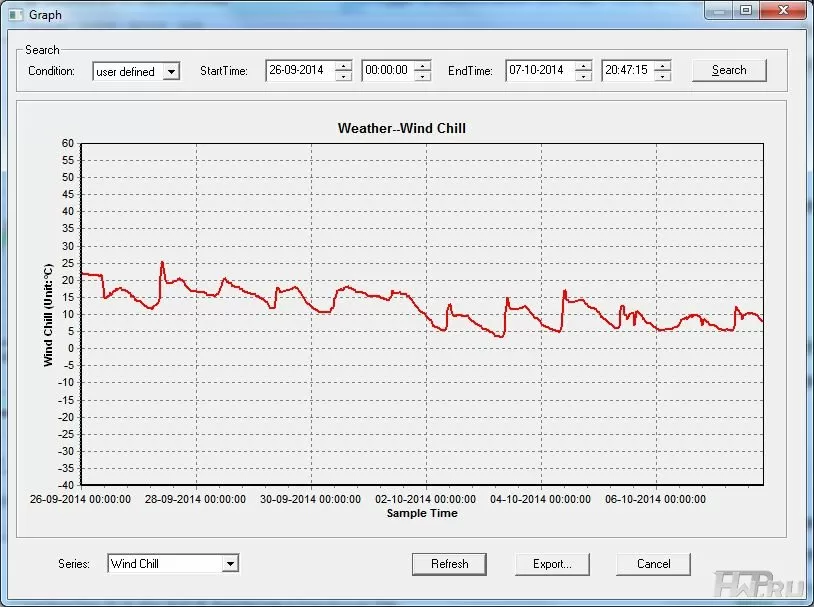
Task: Click the y-axis value -40
Action: tap(65, 485)
